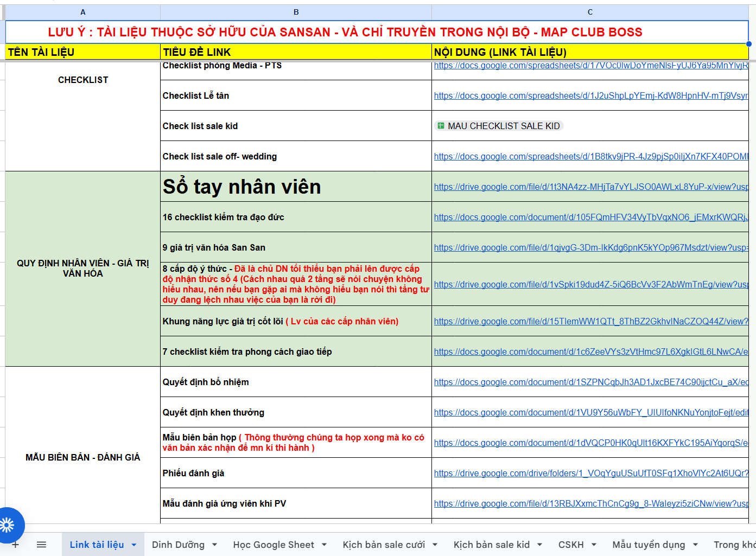Image resolution: width=756 pixels, height=556 pixels.
Task: Select the Checklist phòng Media - PTS cell
Action: [x=296, y=71]
